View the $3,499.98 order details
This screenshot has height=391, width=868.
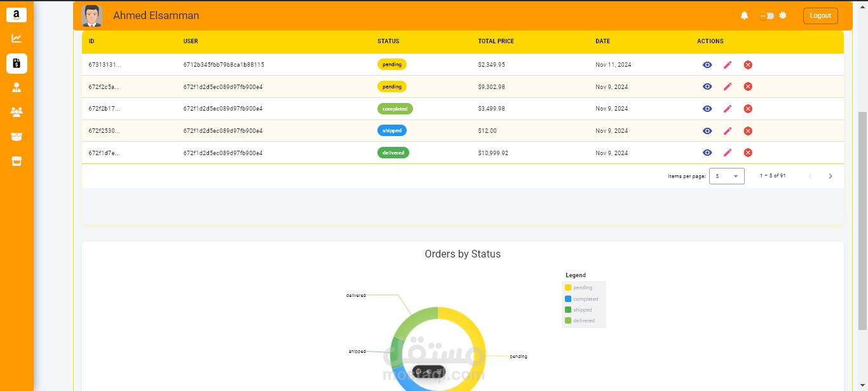(707, 109)
